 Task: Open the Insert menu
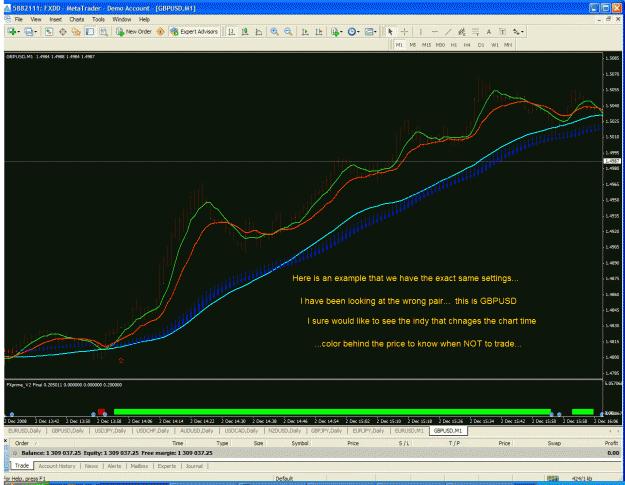(55, 19)
